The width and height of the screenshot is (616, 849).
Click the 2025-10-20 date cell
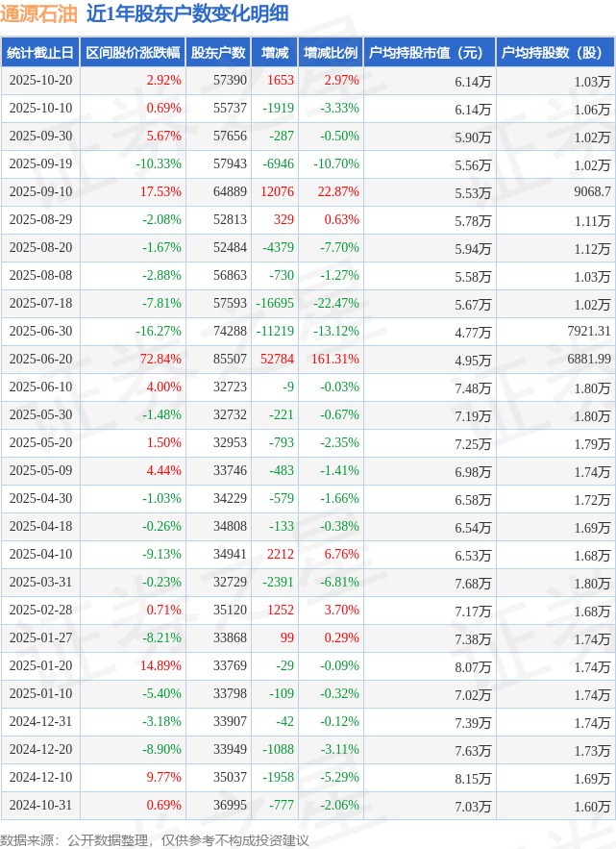40,81
